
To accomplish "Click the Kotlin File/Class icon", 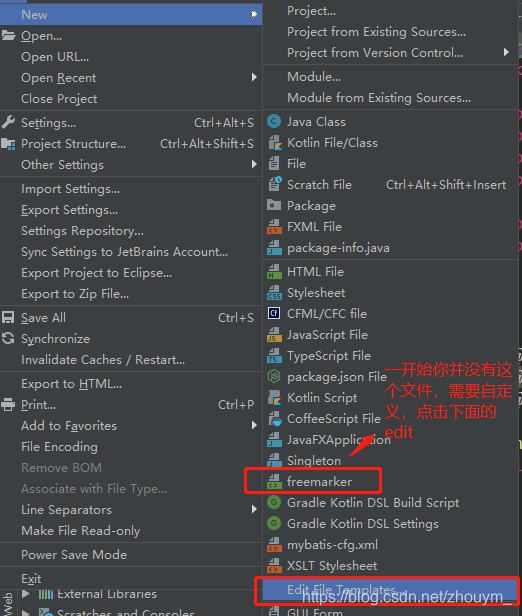I will [275, 143].
